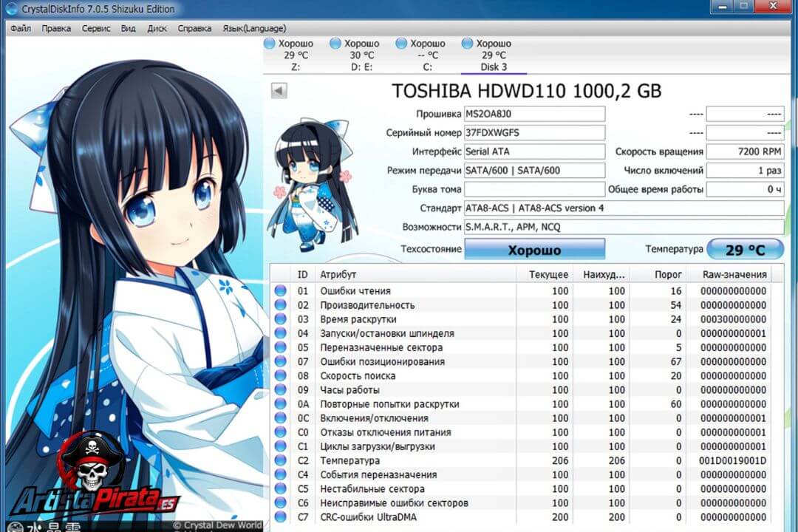Viewport: 798px width, 532px height.
Task: Select raw value 000300000000
Action: (734, 319)
